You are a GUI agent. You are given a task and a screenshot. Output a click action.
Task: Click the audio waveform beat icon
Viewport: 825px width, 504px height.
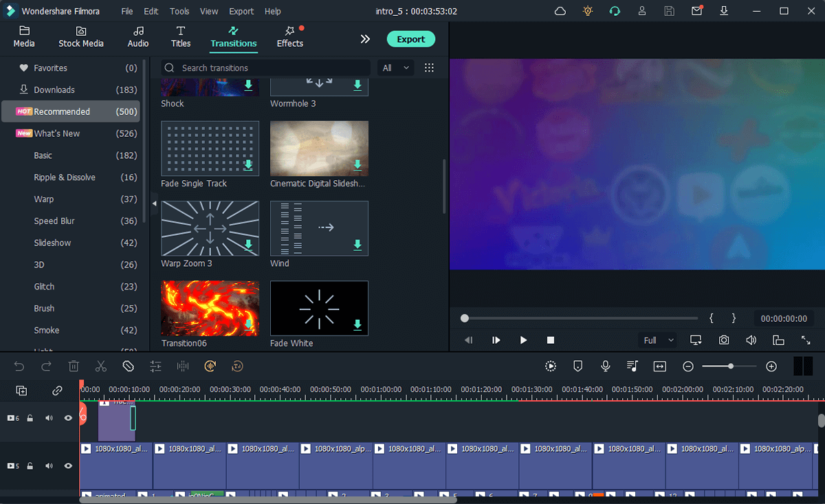click(183, 366)
